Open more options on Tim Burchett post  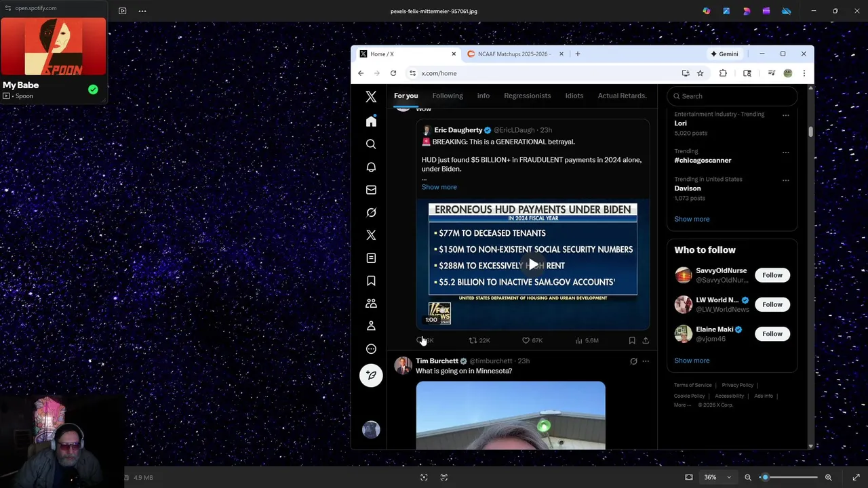[x=646, y=361]
